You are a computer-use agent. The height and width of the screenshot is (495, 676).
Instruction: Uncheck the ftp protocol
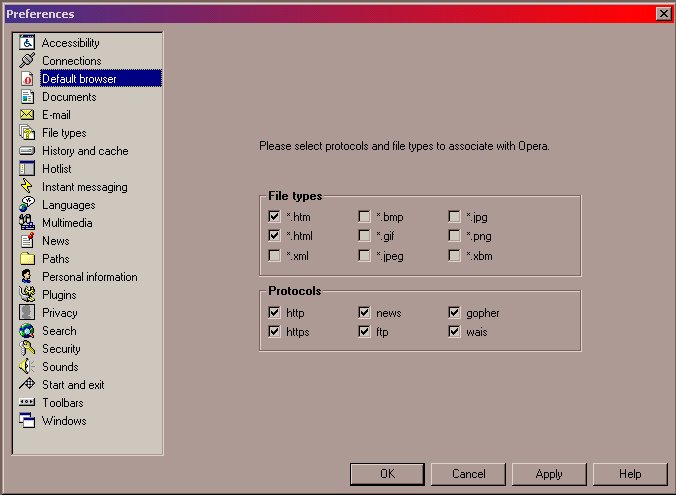(x=364, y=331)
